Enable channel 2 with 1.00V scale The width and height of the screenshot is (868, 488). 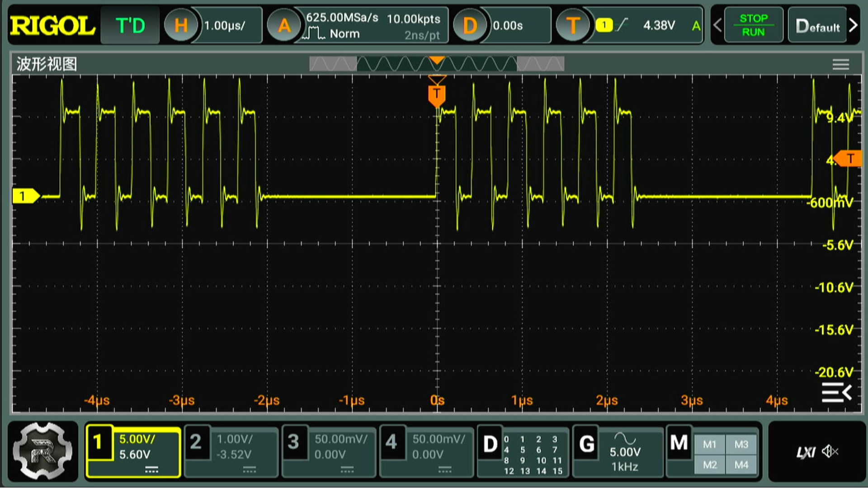(x=231, y=451)
